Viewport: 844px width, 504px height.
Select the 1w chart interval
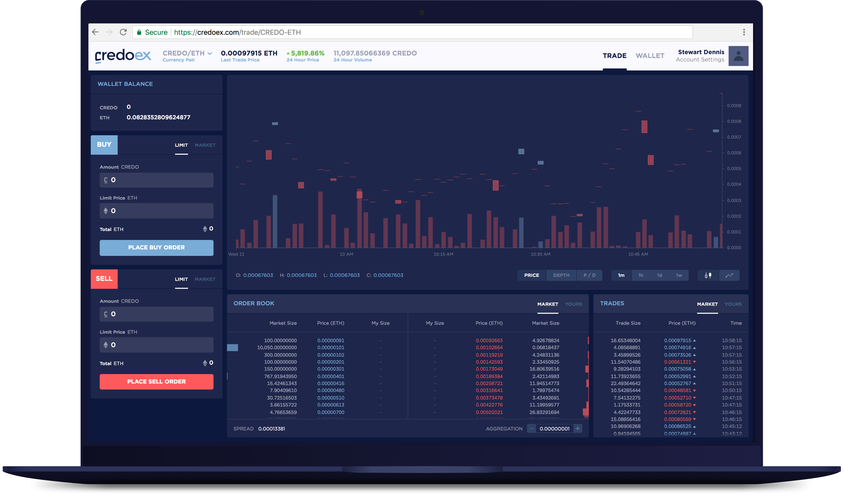[678, 275]
